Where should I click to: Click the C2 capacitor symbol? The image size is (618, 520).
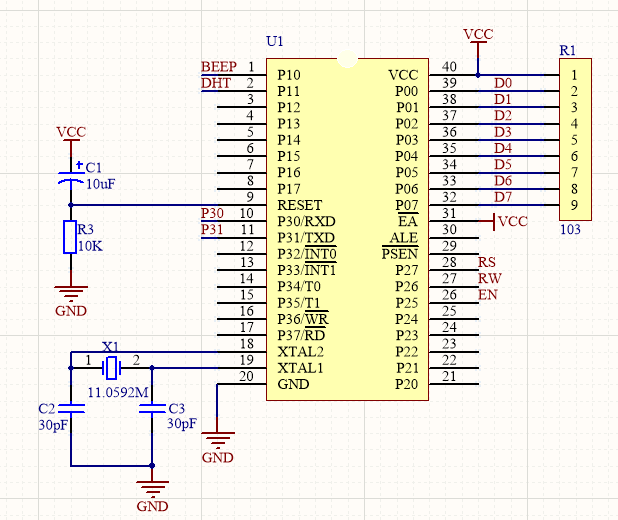71,408
